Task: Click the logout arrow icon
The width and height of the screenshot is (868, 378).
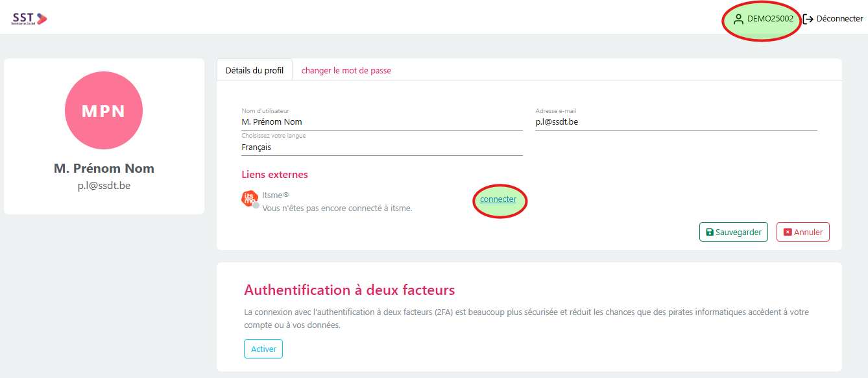Action: pos(808,19)
